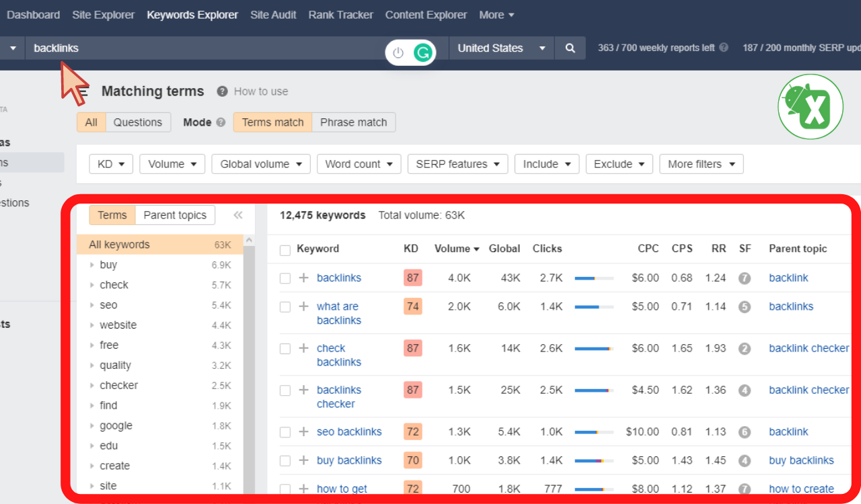Open the Exclude filter dropdown

pyautogui.click(x=620, y=164)
